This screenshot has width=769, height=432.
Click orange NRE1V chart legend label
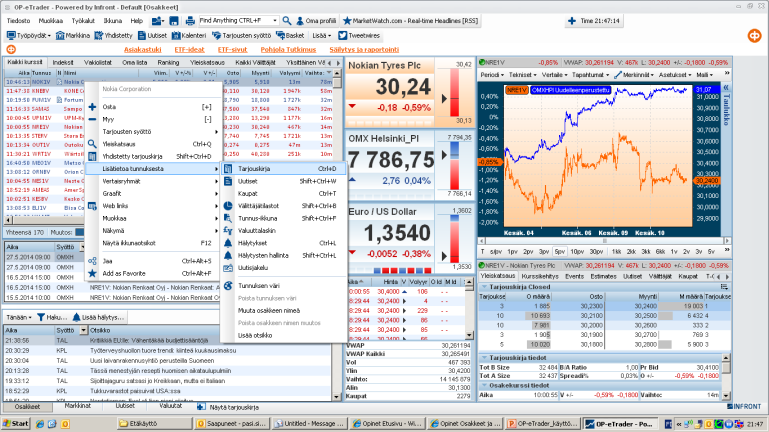pos(516,90)
